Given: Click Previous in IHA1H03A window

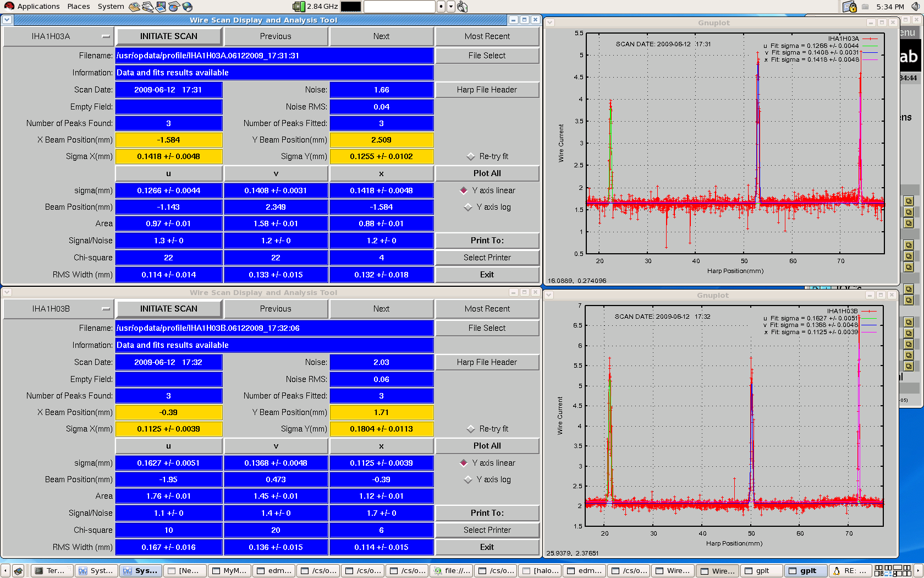Looking at the screenshot, I should click(x=276, y=36).
